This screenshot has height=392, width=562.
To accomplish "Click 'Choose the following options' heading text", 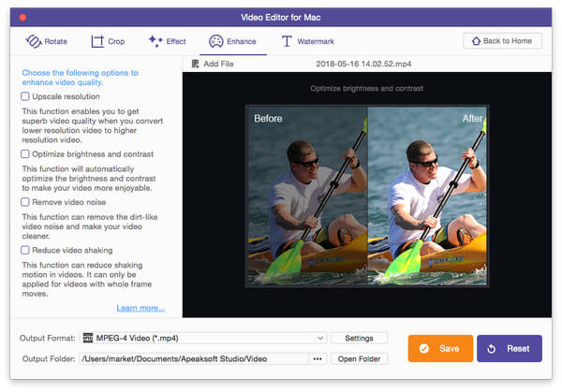I will pos(80,78).
